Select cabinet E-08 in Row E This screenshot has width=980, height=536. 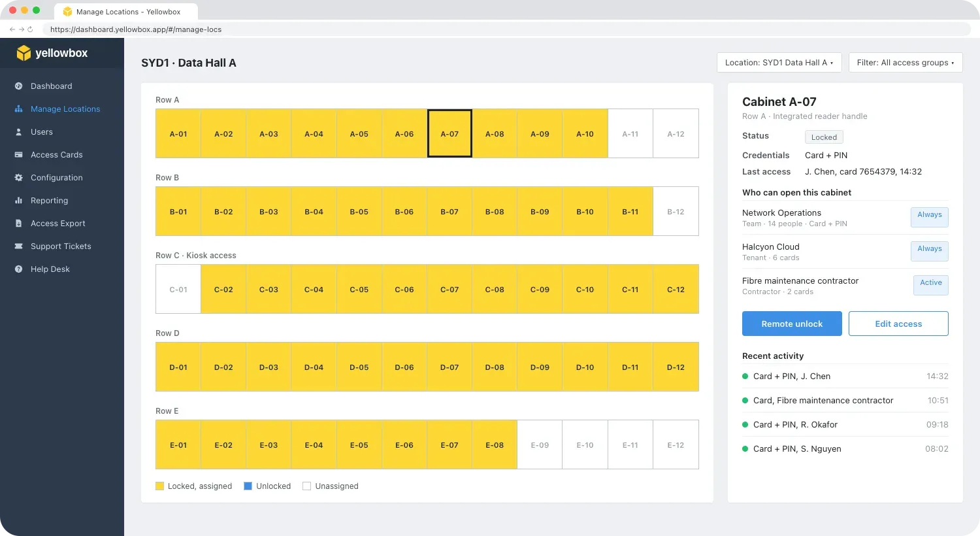495,444
